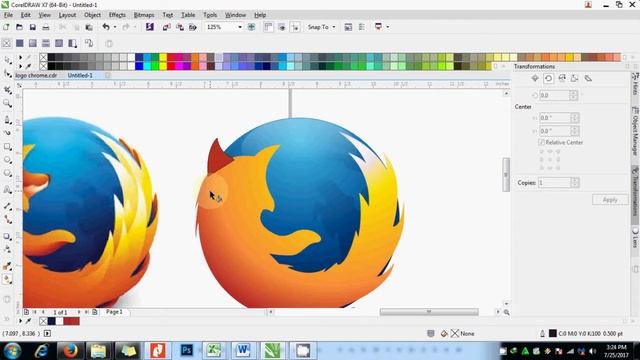This screenshot has width=640, height=360.
Task: Select the Page 1 tab
Action: [x=114, y=312]
